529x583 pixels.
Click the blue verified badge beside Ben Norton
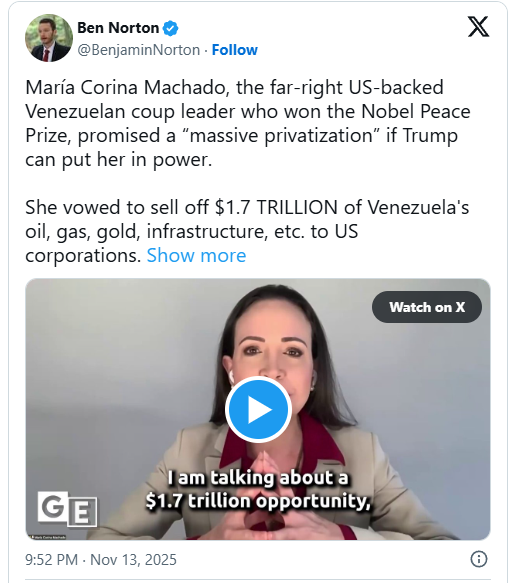[x=171, y=28]
